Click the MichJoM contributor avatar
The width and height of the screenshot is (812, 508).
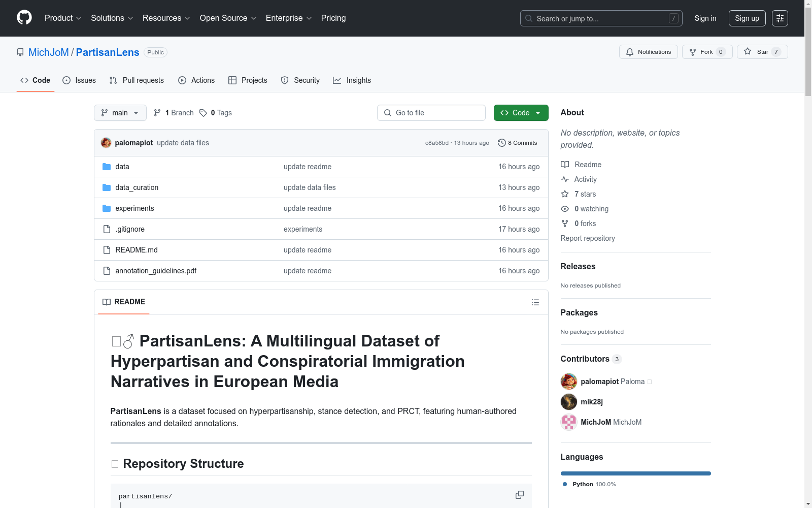pyautogui.click(x=569, y=422)
